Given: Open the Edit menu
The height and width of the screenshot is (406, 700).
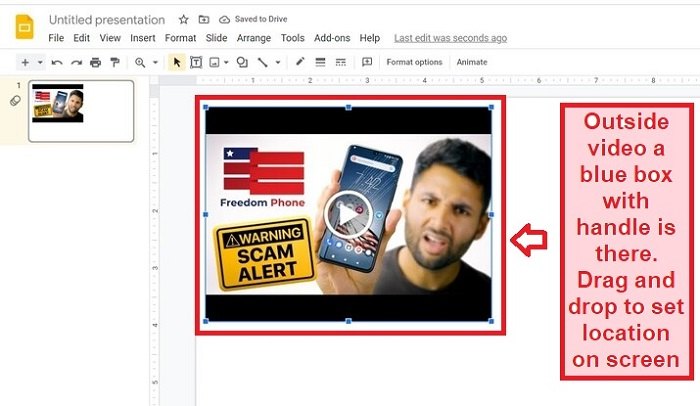Looking at the screenshot, I should point(81,38).
